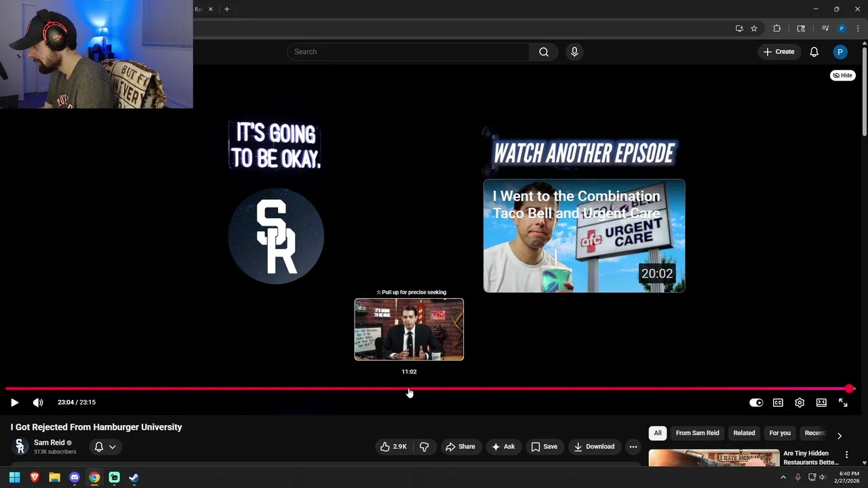Open Brave browser from taskbar

pyautogui.click(x=35, y=477)
